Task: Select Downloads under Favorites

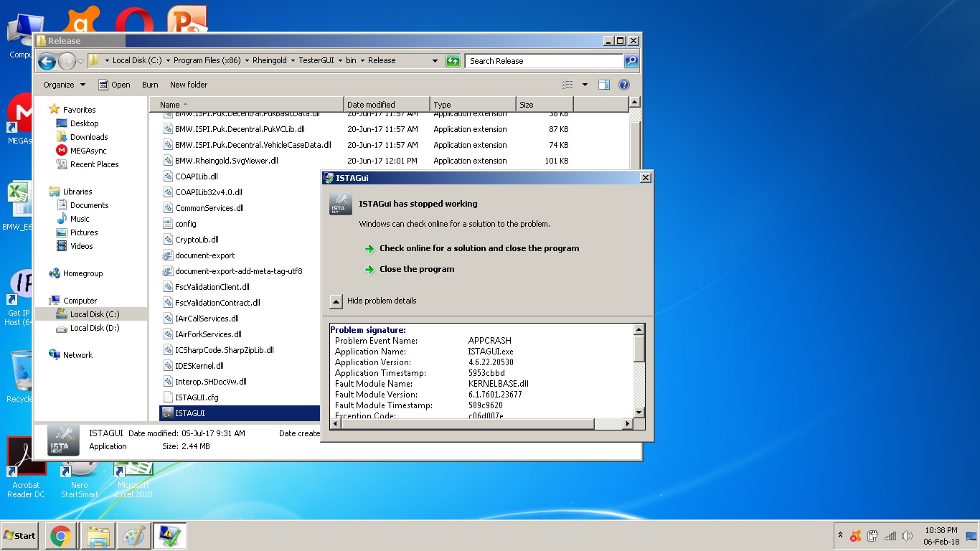Action: 89,137
